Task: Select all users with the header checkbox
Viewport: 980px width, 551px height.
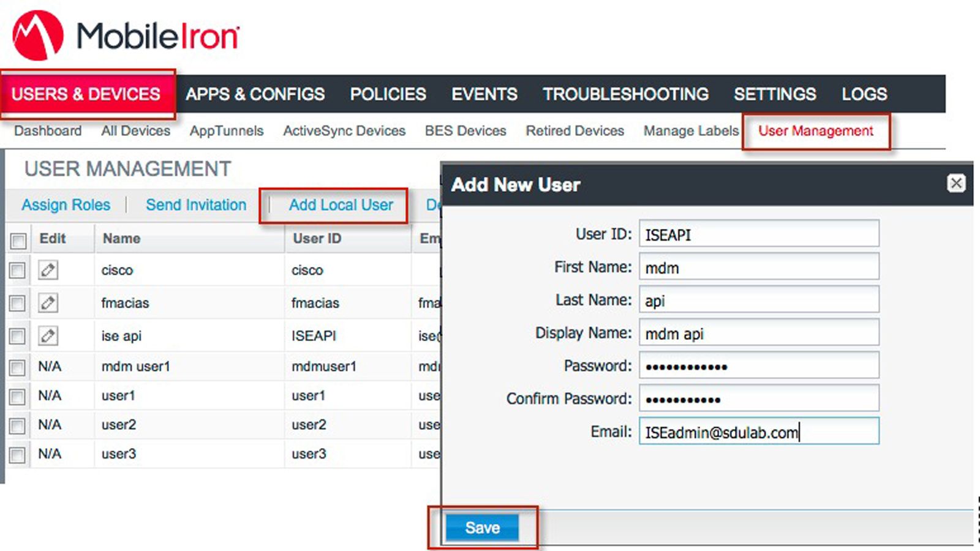Action: 17,240
